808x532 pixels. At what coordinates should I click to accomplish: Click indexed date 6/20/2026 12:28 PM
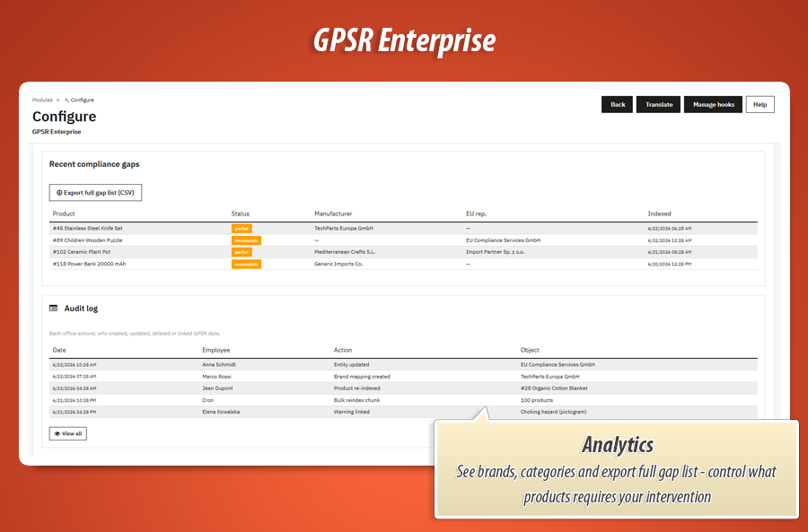pos(670,264)
